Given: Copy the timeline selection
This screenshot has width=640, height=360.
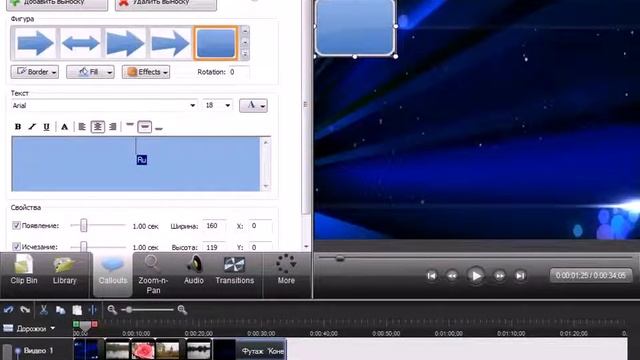Looking at the screenshot, I should [x=60, y=310].
